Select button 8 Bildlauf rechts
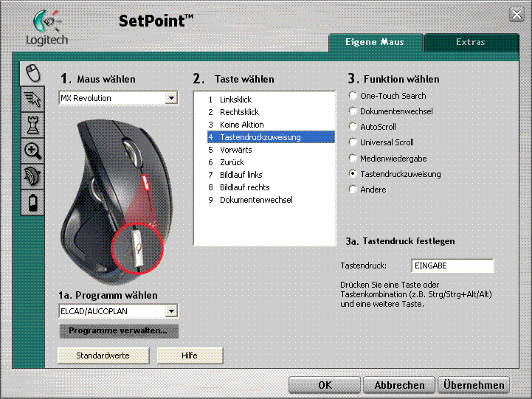 tap(271, 187)
